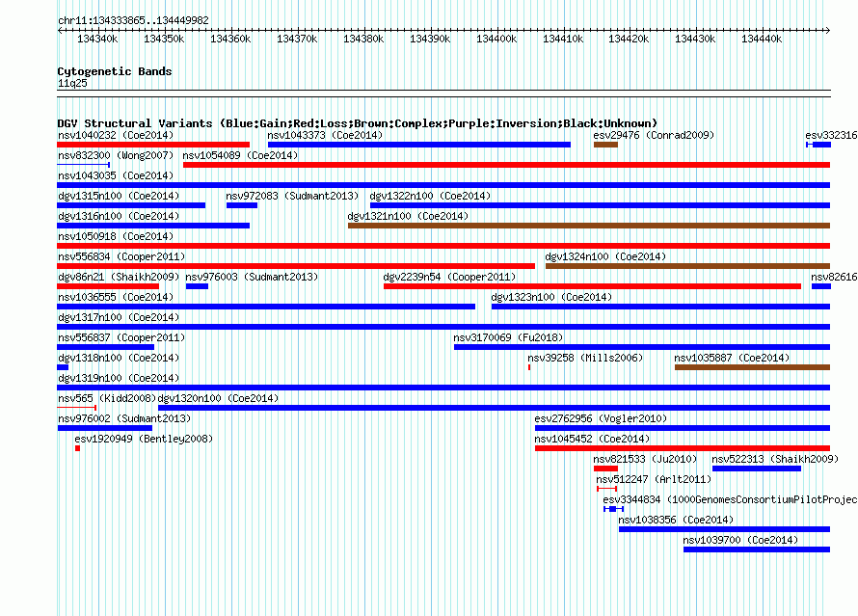Screen dimensions: 858x616
Task: Select the nsv1043373 (Coe2014) blue gain bar
Action: tap(419, 145)
